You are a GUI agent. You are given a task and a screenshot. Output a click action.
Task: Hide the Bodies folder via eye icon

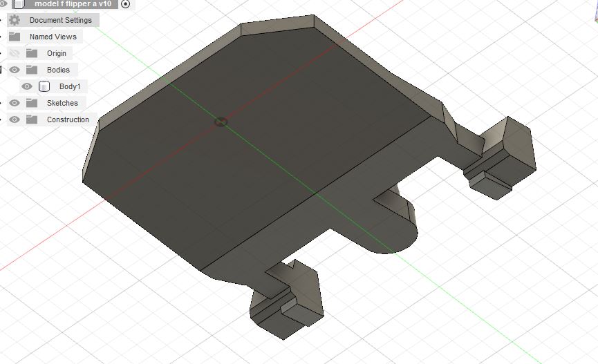[x=15, y=70]
